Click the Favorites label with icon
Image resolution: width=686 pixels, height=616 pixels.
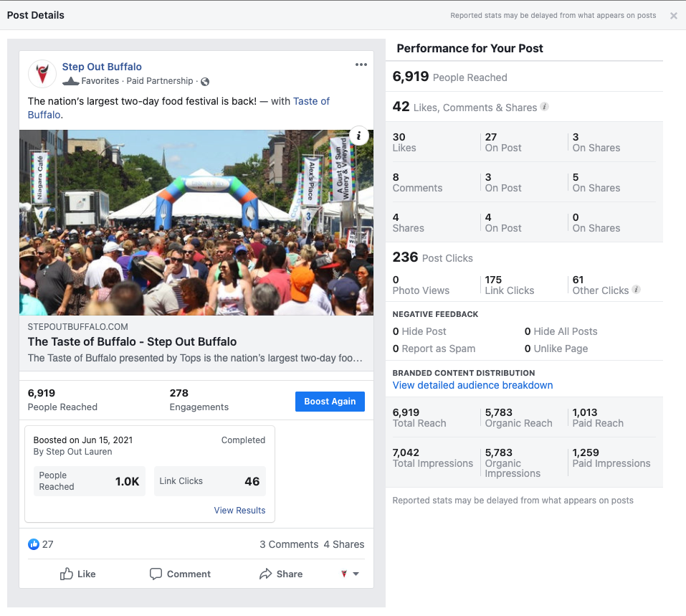click(x=90, y=81)
